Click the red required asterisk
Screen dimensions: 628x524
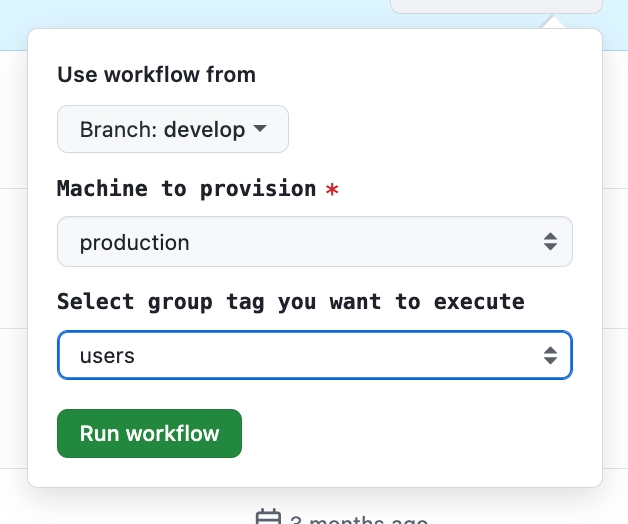[x=332, y=189]
